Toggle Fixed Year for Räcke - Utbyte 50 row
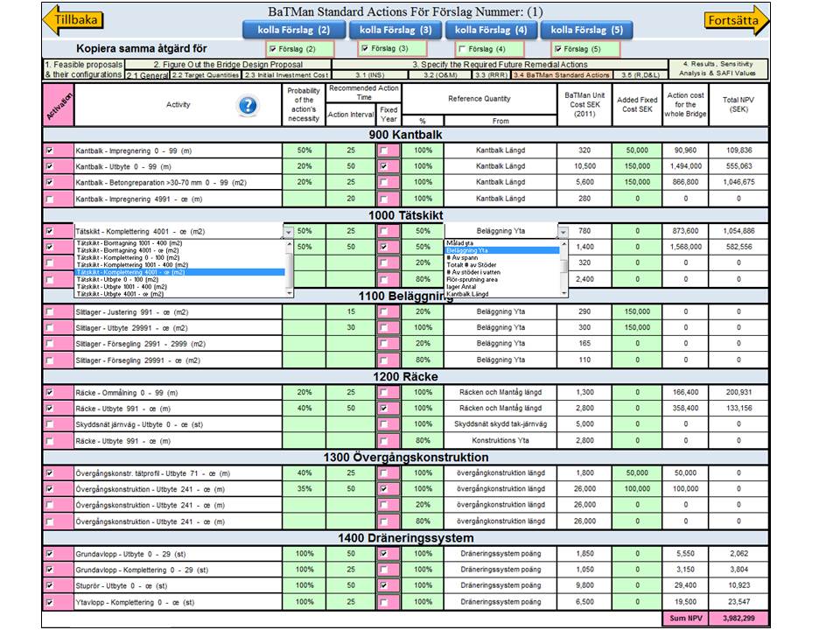 tap(383, 409)
